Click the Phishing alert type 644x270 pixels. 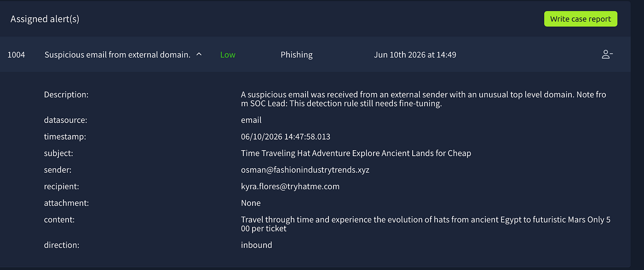(296, 55)
